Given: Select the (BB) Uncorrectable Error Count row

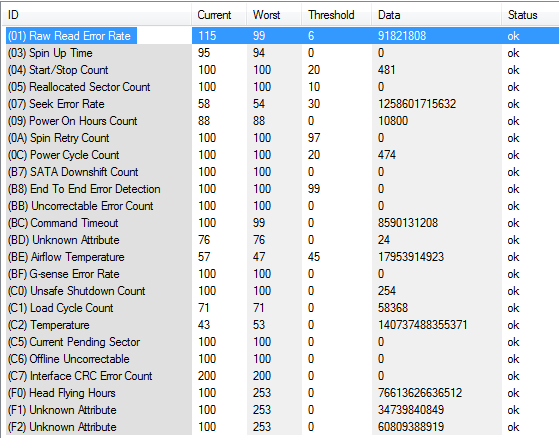Looking at the screenshot, I should [x=281, y=206].
